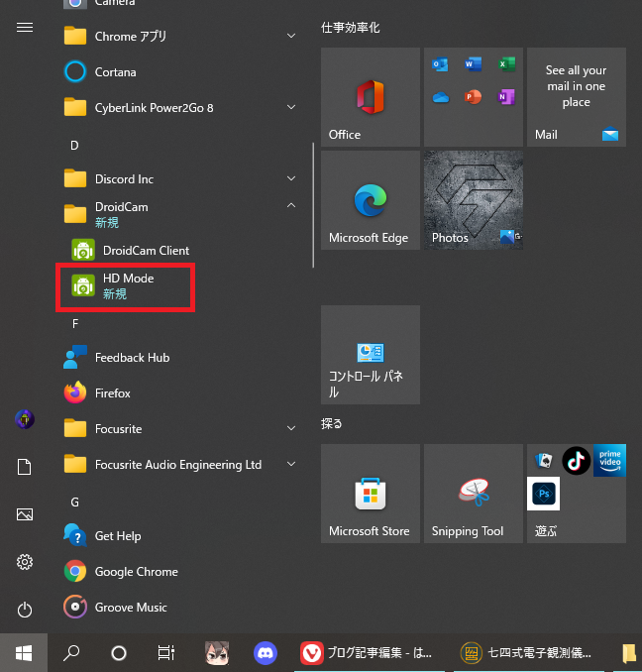Image resolution: width=642 pixels, height=672 pixels.
Task: Switch to Vivaldi ブログ記事編集 window
Action: [x=370, y=653]
